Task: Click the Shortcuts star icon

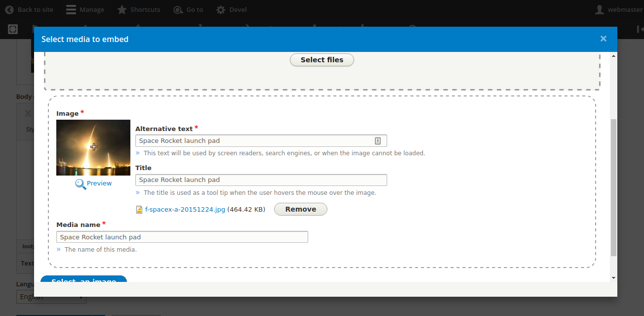Action: (121, 9)
